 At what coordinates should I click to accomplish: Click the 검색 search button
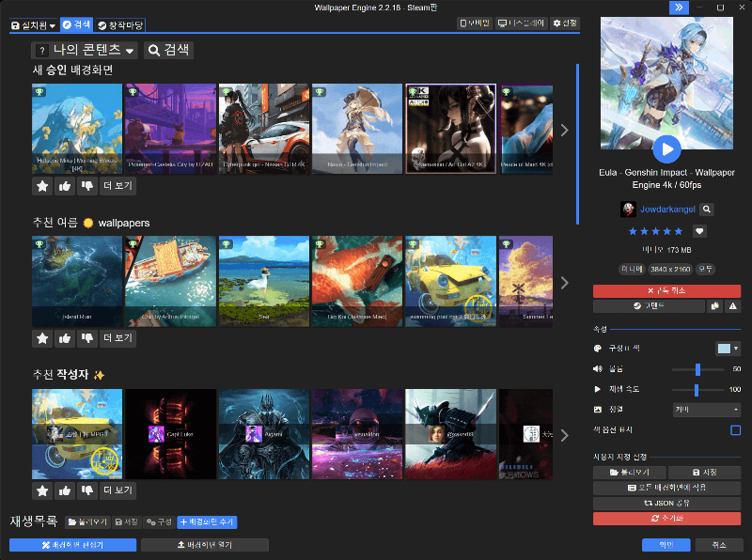click(168, 51)
